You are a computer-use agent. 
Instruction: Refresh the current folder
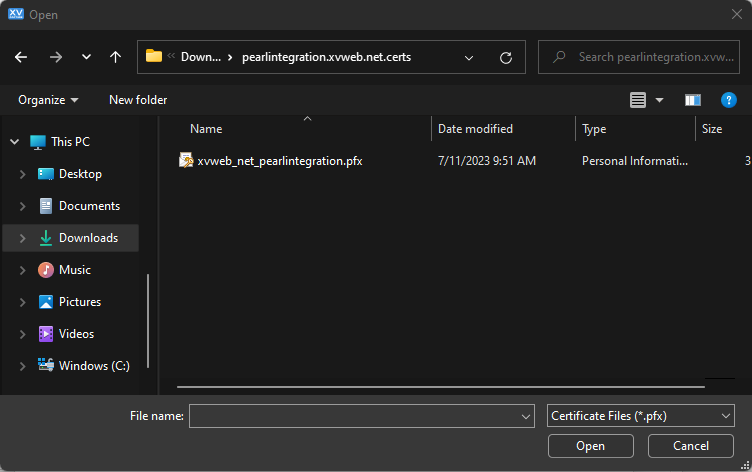[506, 58]
